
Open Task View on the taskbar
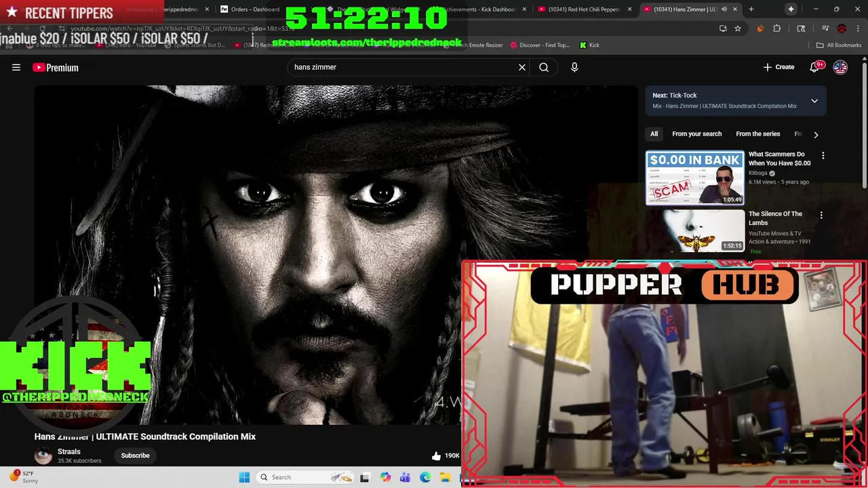click(x=365, y=477)
